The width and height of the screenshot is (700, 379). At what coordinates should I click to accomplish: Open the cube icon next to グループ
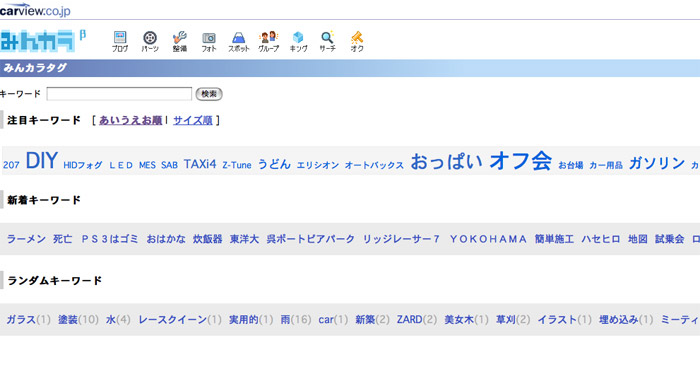[x=298, y=42]
